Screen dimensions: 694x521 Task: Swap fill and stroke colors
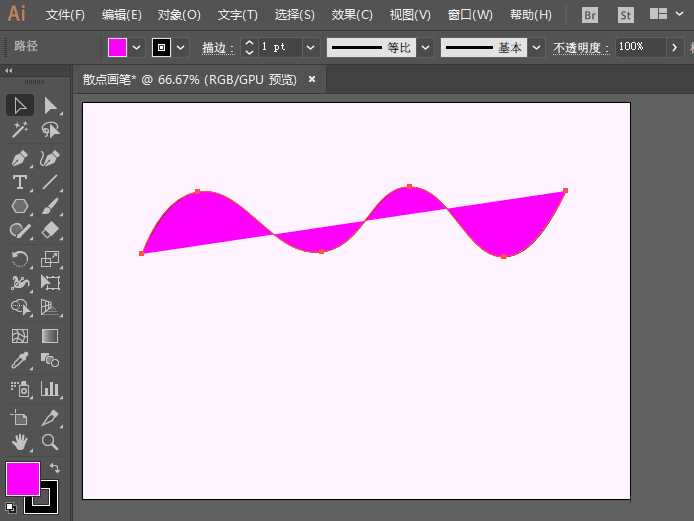click(x=55, y=468)
